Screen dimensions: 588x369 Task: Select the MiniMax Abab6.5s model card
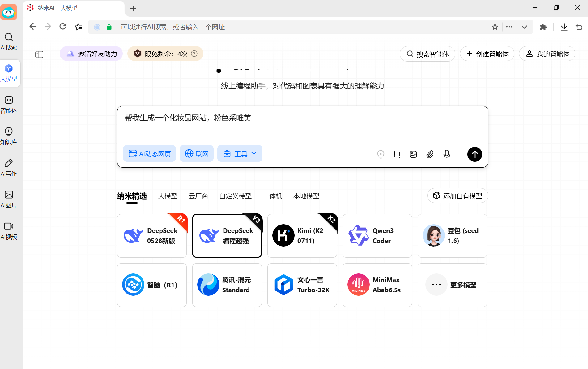377,285
